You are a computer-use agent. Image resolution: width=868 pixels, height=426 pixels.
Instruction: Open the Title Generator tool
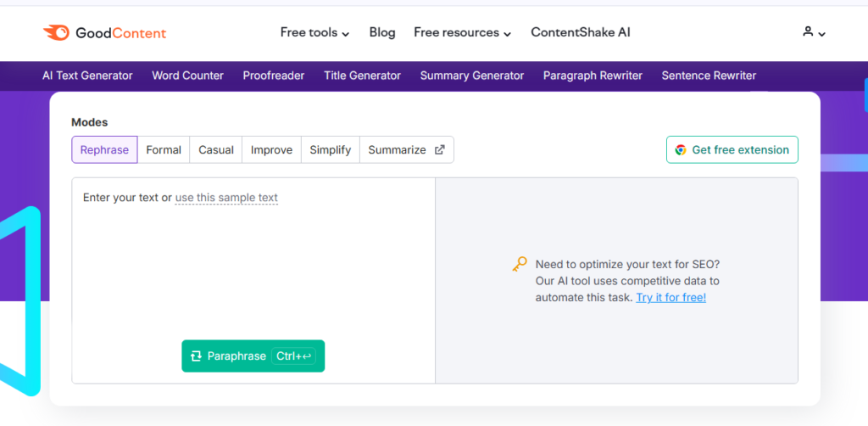(x=362, y=76)
